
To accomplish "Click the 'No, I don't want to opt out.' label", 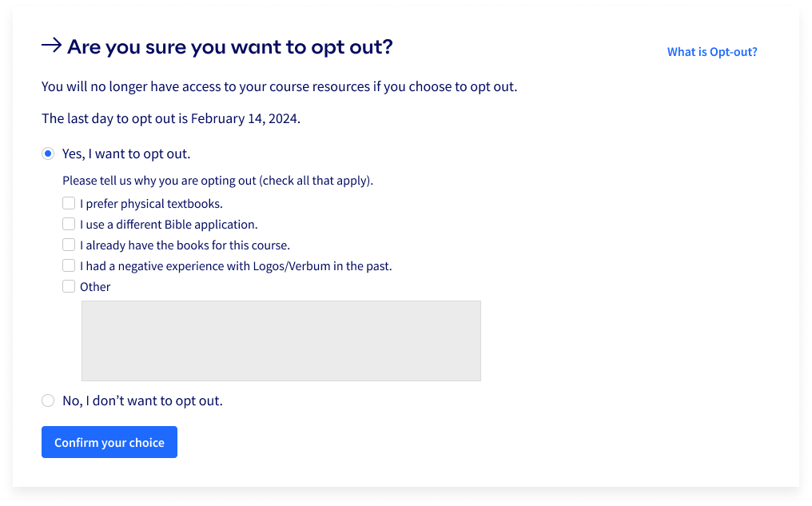I will 142,400.
